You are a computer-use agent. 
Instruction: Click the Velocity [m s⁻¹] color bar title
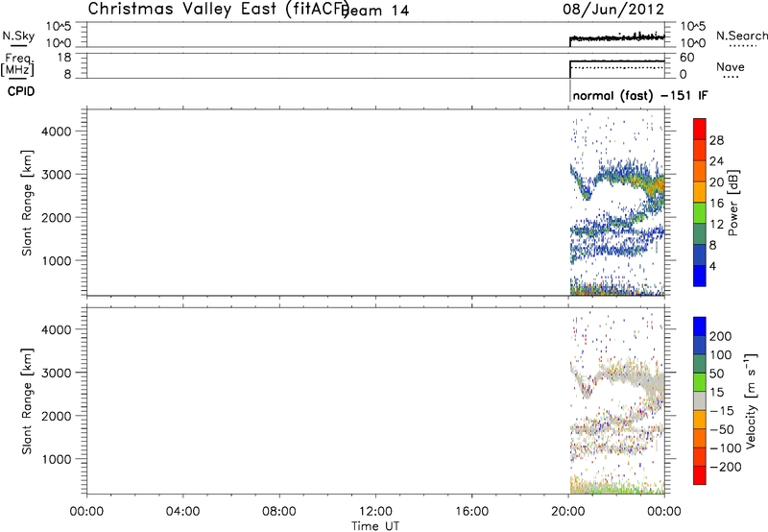(x=751, y=400)
